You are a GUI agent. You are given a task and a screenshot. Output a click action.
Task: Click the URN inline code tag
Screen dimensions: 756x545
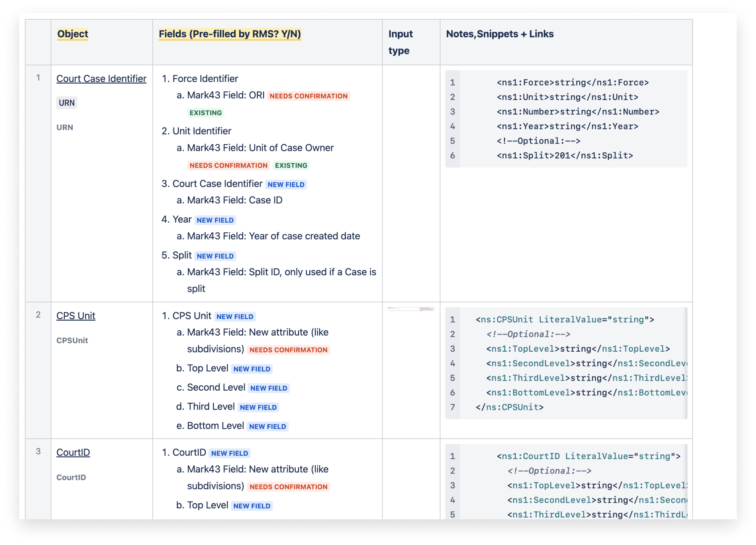pos(67,103)
